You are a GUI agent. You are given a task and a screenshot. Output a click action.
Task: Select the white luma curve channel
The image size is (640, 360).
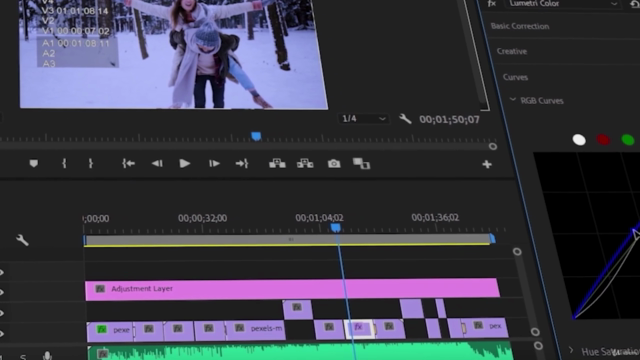click(x=579, y=140)
